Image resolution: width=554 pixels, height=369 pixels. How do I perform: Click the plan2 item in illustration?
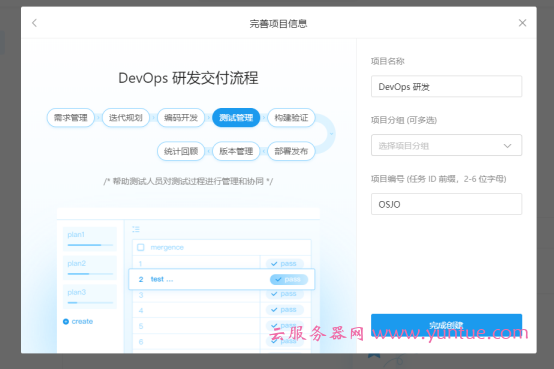tap(90, 268)
